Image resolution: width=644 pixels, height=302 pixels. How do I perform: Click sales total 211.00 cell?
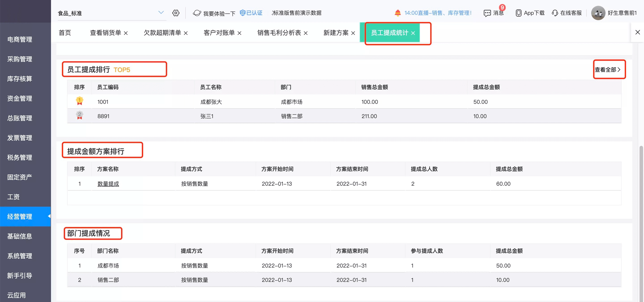369,116
